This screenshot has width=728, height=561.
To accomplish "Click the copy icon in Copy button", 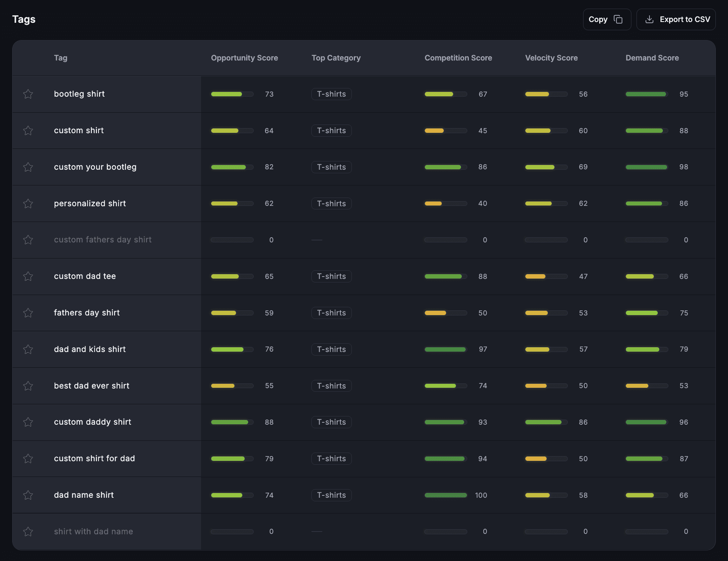I will coord(618,19).
